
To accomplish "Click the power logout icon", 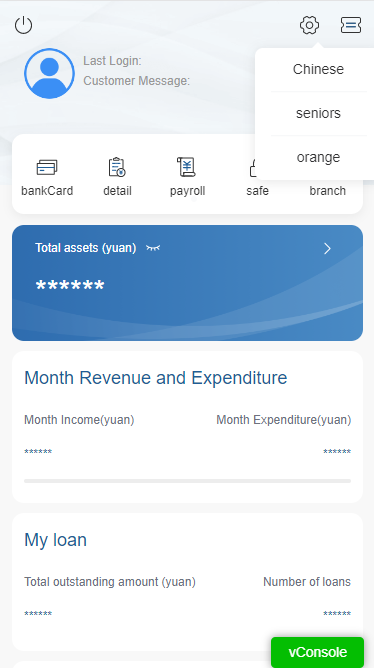I will coord(23,25).
